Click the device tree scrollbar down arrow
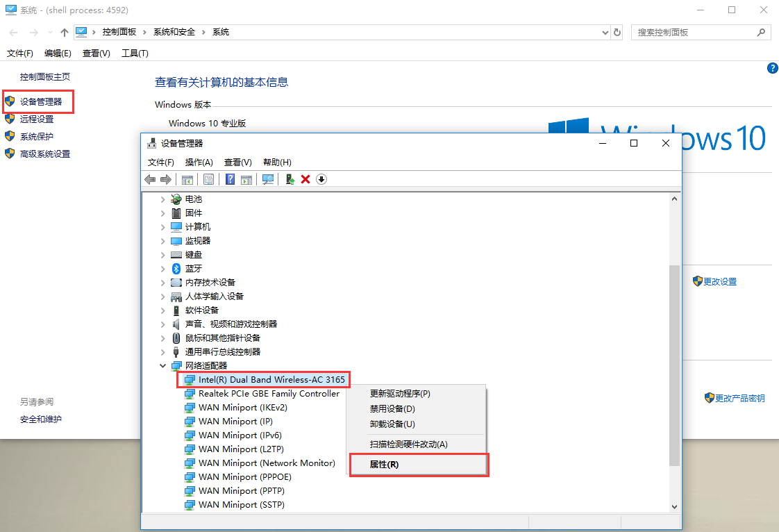This screenshot has height=532, width=779. coord(674,506)
